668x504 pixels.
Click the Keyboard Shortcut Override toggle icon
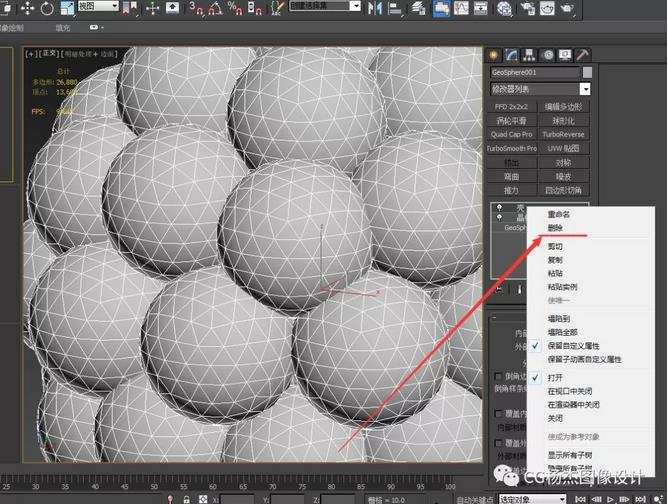pyautogui.click(x=172, y=8)
